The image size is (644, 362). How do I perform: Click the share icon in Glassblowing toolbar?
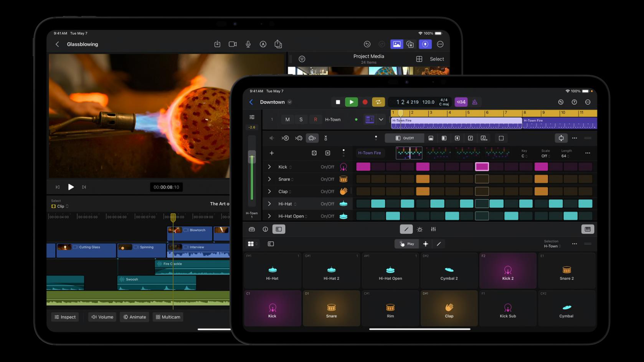278,44
